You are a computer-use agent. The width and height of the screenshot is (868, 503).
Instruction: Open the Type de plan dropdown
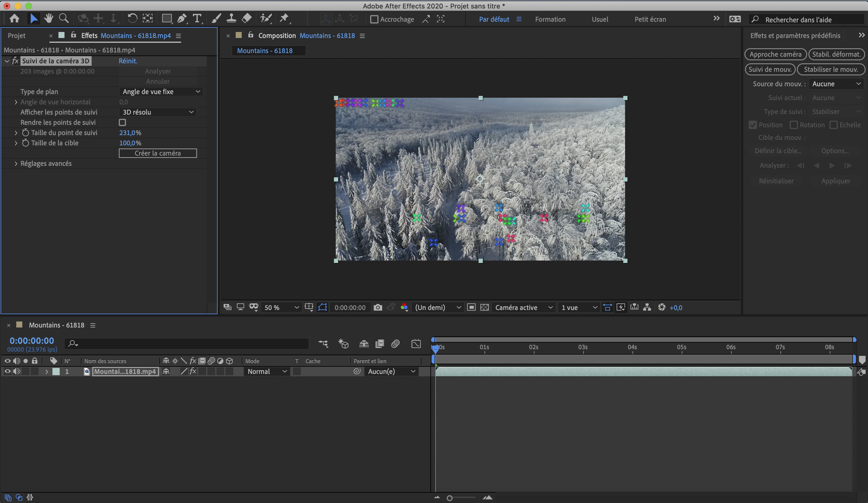click(161, 92)
